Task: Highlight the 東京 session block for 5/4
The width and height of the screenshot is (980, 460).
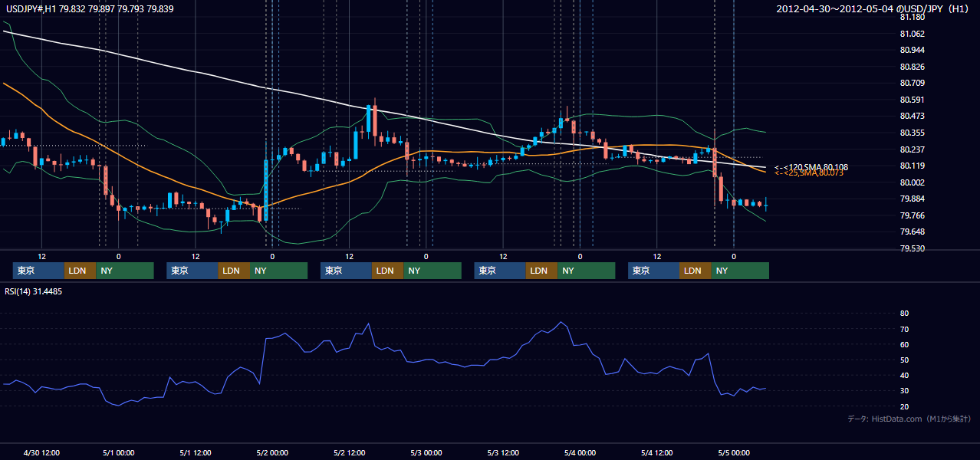Action: coord(653,271)
